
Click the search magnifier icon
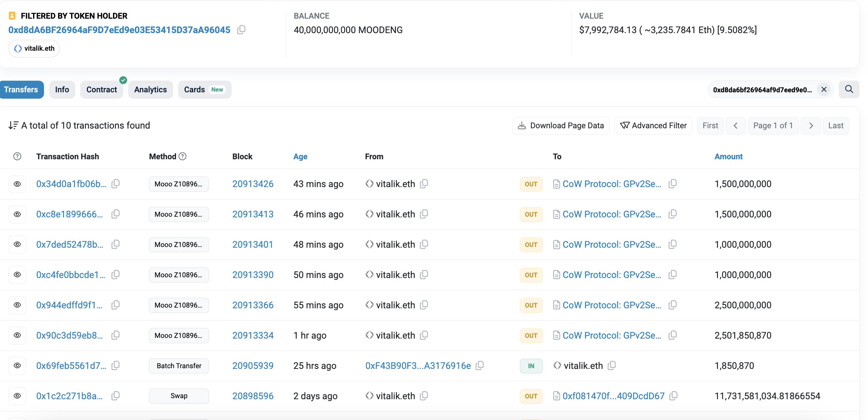coord(849,89)
